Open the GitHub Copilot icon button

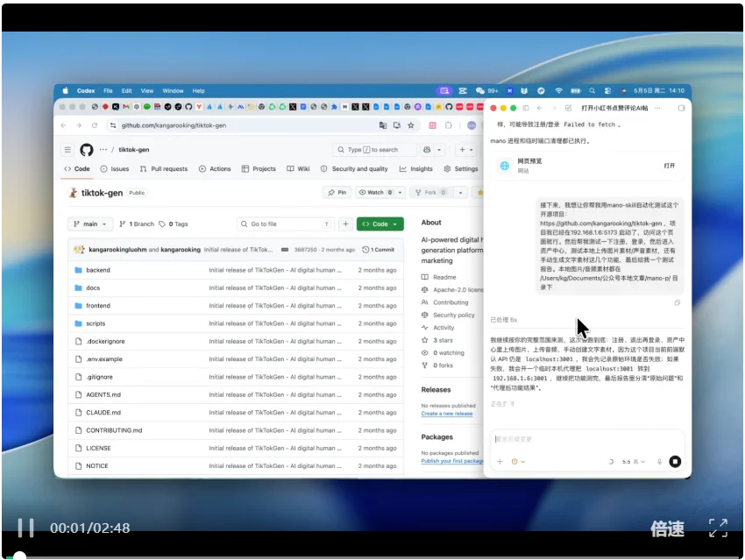(427, 150)
